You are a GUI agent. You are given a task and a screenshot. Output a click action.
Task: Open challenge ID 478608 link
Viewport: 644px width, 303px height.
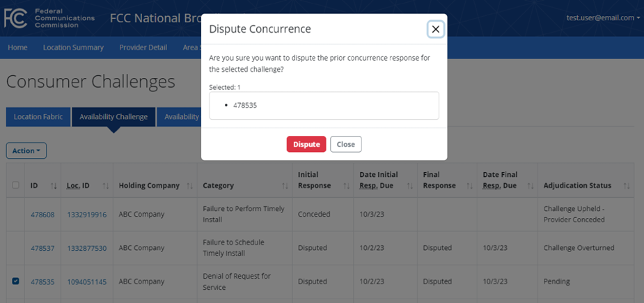point(42,215)
